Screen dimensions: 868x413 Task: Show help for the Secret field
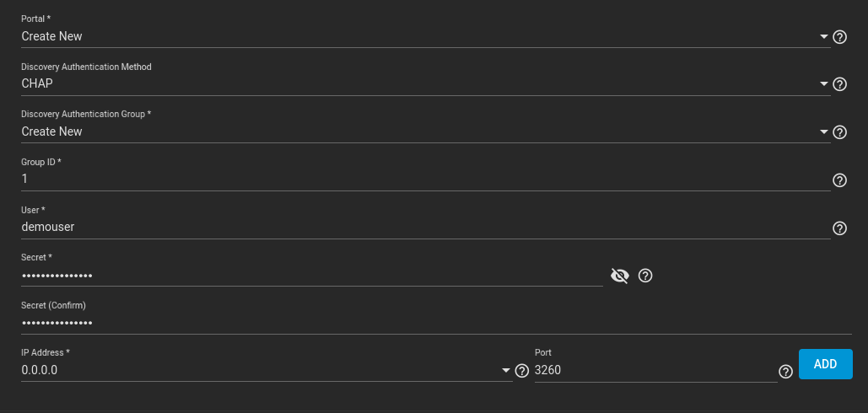[x=645, y=276]
